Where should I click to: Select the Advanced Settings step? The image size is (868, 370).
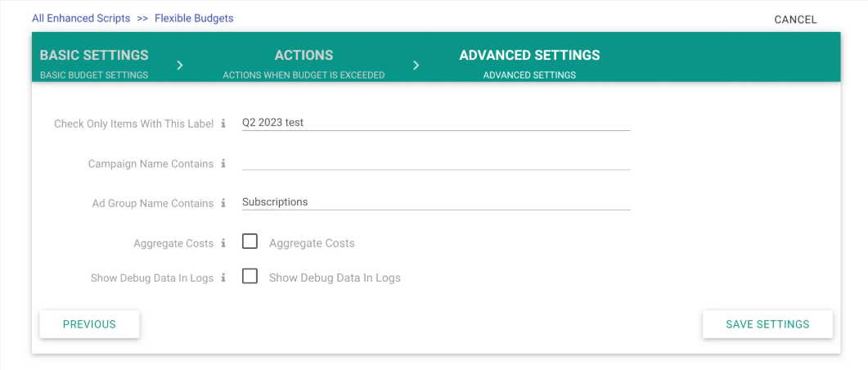(x=529, y=63)
